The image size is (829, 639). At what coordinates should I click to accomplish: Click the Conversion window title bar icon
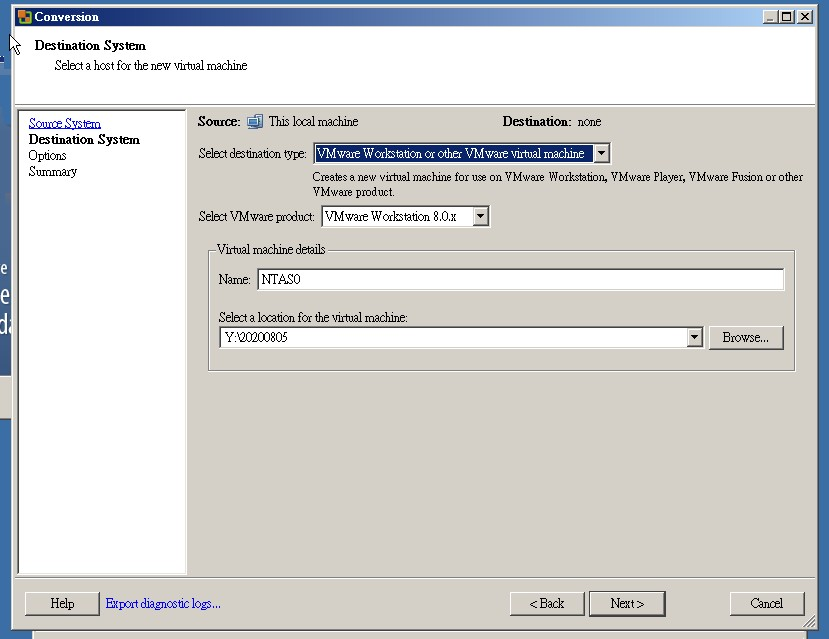click(x=24, y=17)
